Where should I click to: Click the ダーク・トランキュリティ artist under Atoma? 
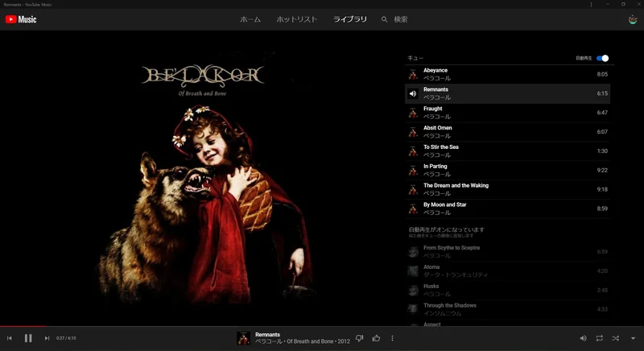[x=456, y=275]
